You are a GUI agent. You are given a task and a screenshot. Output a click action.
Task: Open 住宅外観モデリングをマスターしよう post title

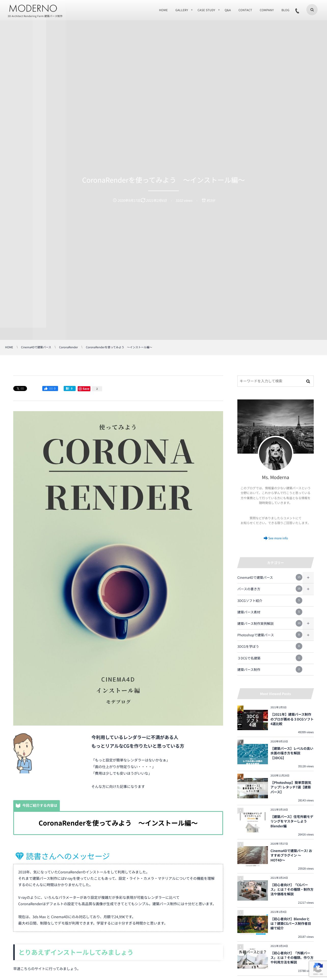pyautogui.click(x=292, y=821)
